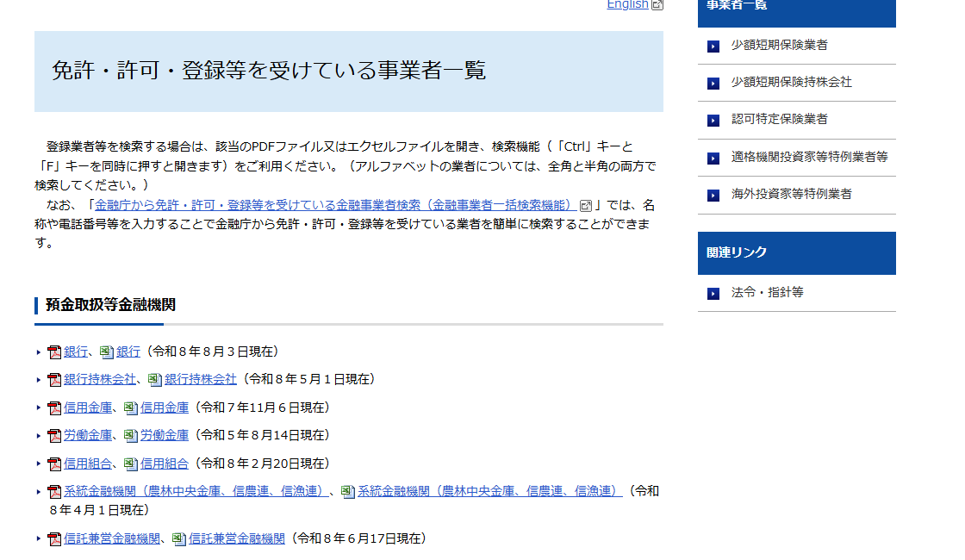The image size is (965, 560).
Task: Click arrow icon beside 海外投資家等特例業者
Action: (x=713, y=195)
